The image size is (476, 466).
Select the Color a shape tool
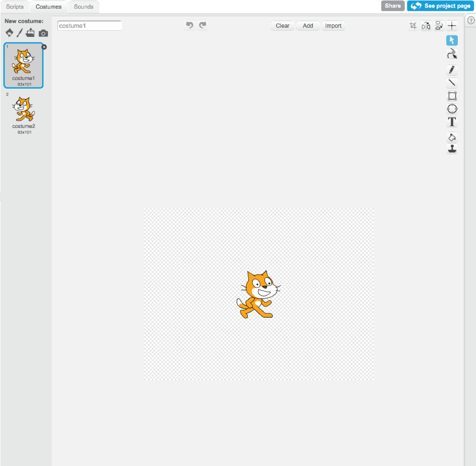pos(452,137)
